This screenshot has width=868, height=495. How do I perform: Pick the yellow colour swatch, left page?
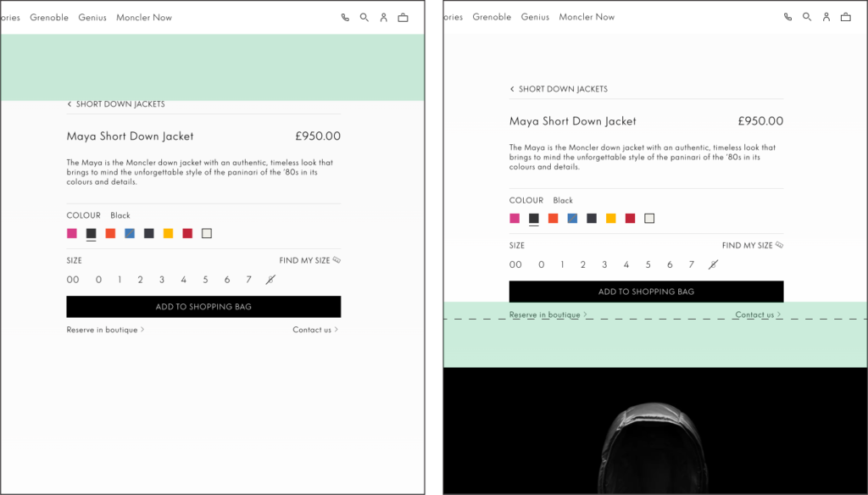pyautogui.click(x=169, y=233)
